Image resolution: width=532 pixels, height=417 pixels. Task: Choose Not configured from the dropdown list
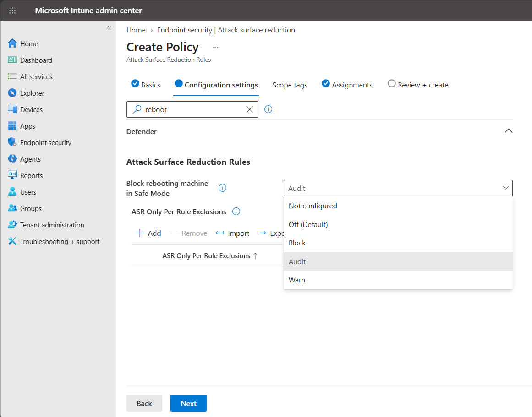coord(398,206)
